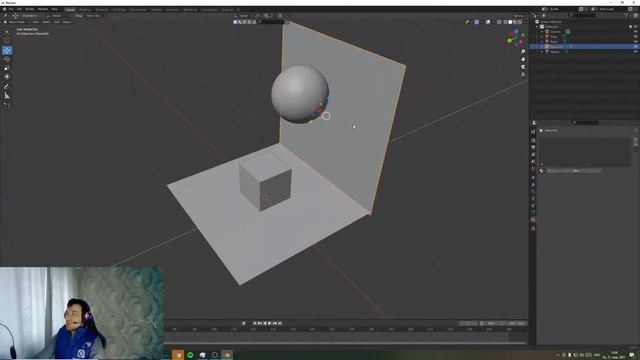This screenshot has width=640, height=360.
Task: Open the Render properties tab
Action: (x=533, y=141)
